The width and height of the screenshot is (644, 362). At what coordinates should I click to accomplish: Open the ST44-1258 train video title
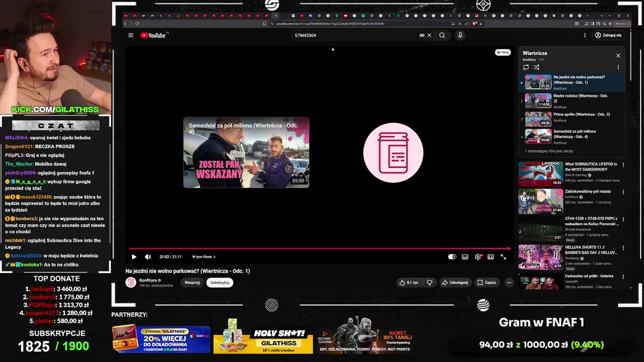tap(592, 221)
